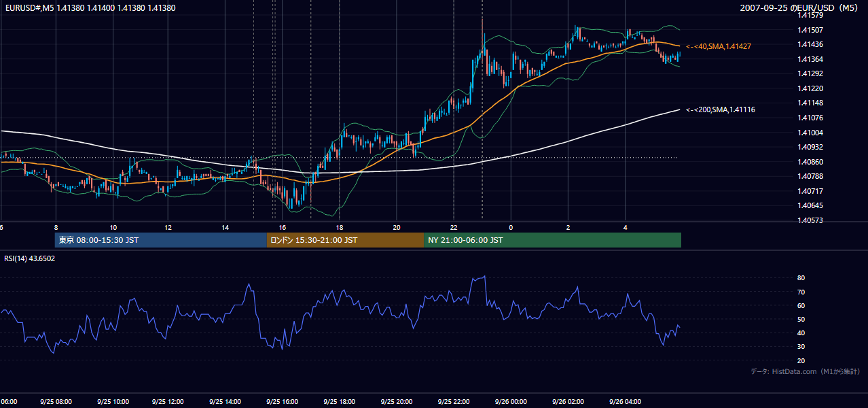Click price axis label 1.41004
This screenshot has height=408, width=868.
(809, 133)
